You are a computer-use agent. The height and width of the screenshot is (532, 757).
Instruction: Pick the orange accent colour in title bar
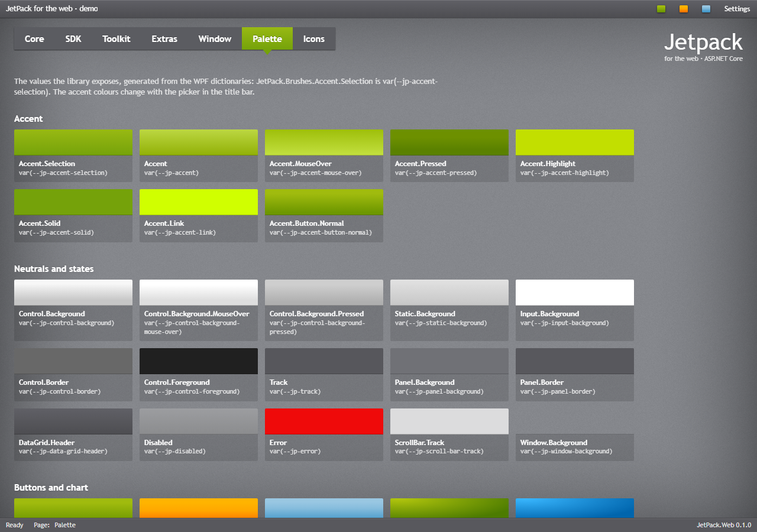click(684, 9)
